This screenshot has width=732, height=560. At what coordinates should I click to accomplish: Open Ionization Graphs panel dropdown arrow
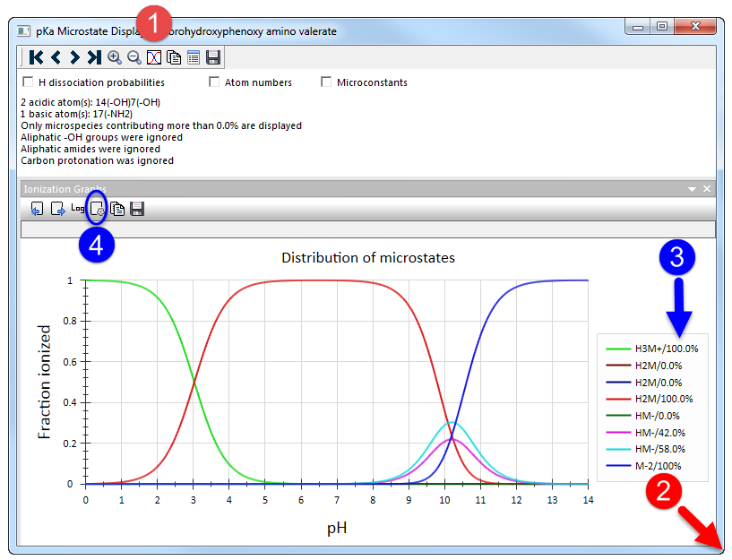tap(692, 189)
